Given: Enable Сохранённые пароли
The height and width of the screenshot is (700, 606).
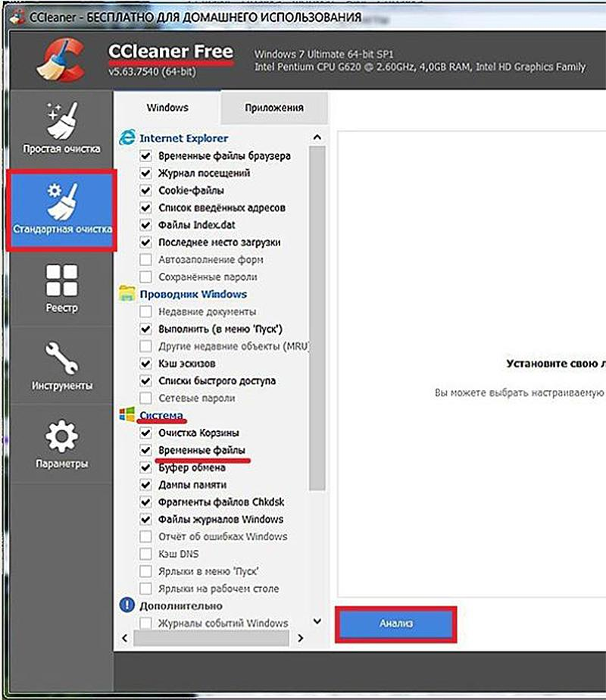Looking at the screenshot, I should [145, 277].
